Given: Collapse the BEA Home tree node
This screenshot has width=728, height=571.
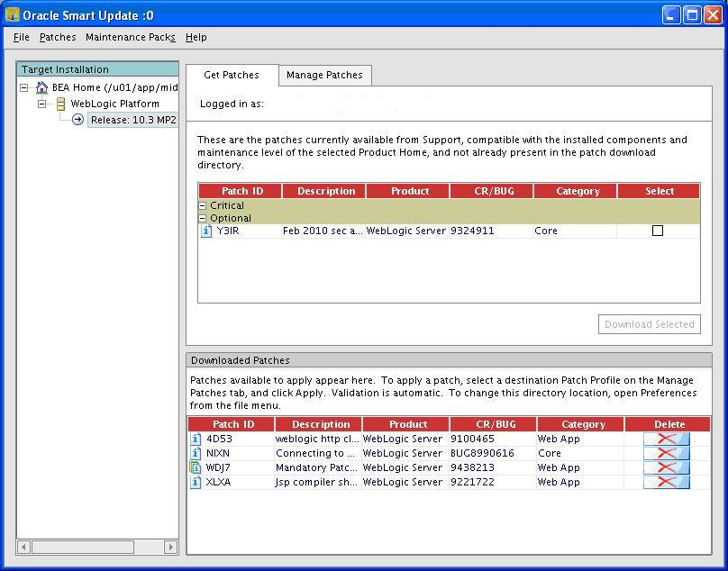Looking at the screenshot, I should click(24, 88).
